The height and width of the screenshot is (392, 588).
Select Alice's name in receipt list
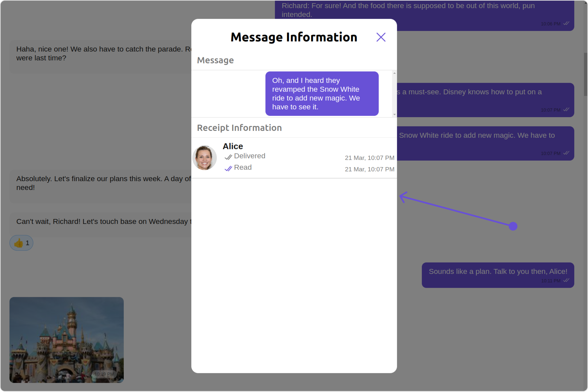tap(233, 146)
